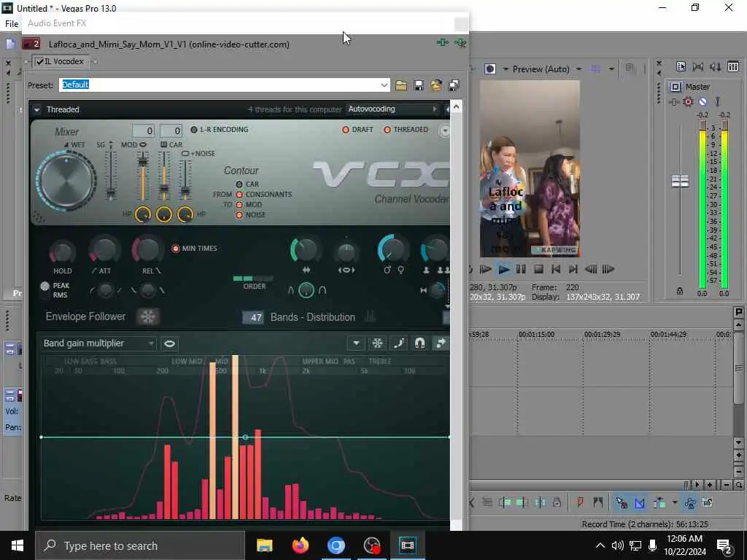Screen dimensions: 747x560
Task: Click the timeline zoom out minus button
Action: 727,485
